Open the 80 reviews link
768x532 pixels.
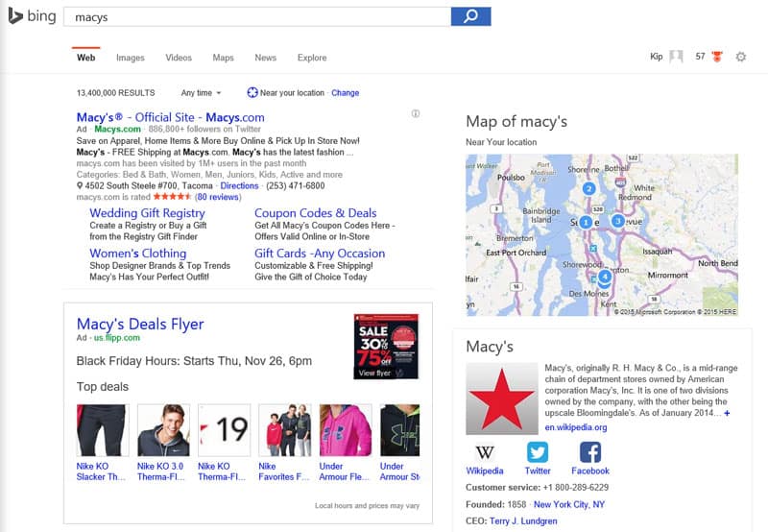click(218, 197)
